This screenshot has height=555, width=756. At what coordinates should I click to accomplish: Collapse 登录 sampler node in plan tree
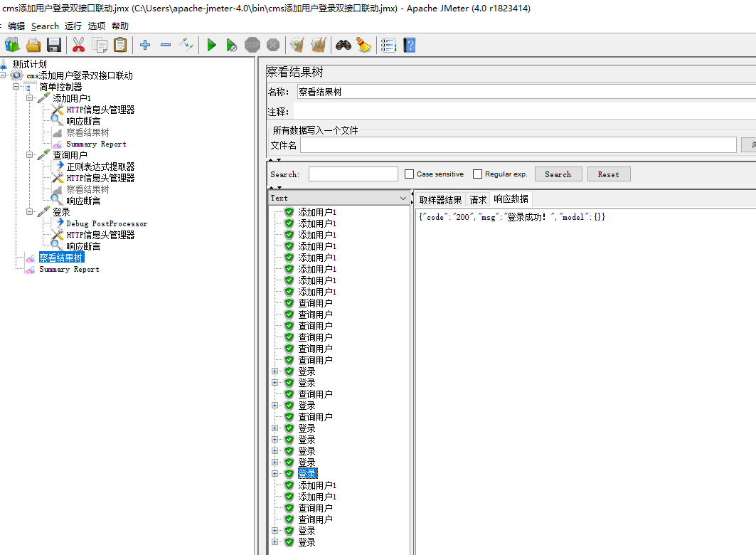pyautogui.click(x=30, y=211)
